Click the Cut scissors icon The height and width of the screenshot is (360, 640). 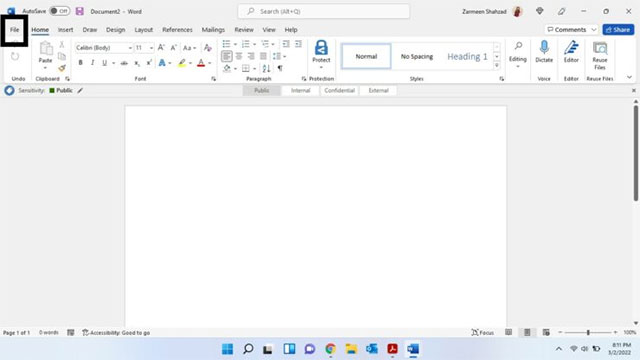point(62,44)
